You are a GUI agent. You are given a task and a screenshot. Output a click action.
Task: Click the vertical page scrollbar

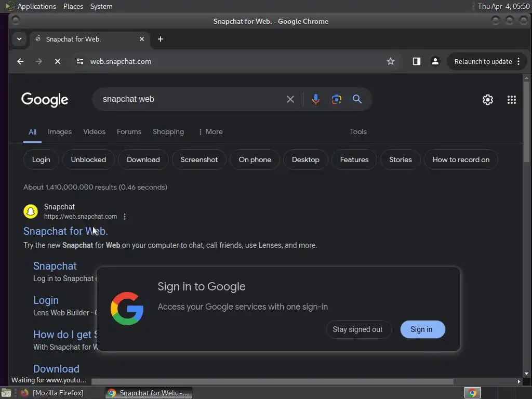tap(526, 121)
